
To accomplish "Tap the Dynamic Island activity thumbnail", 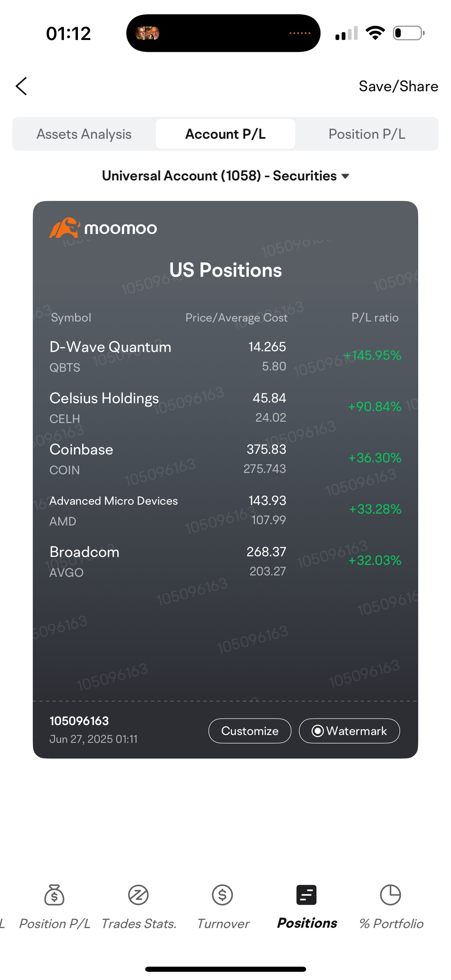I will (148, 33).
